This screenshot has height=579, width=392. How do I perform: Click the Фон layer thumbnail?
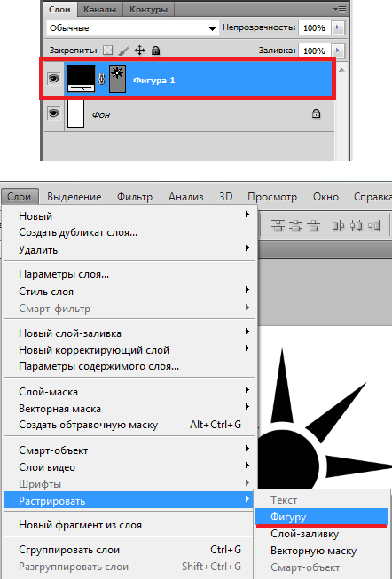coord(75,114)
